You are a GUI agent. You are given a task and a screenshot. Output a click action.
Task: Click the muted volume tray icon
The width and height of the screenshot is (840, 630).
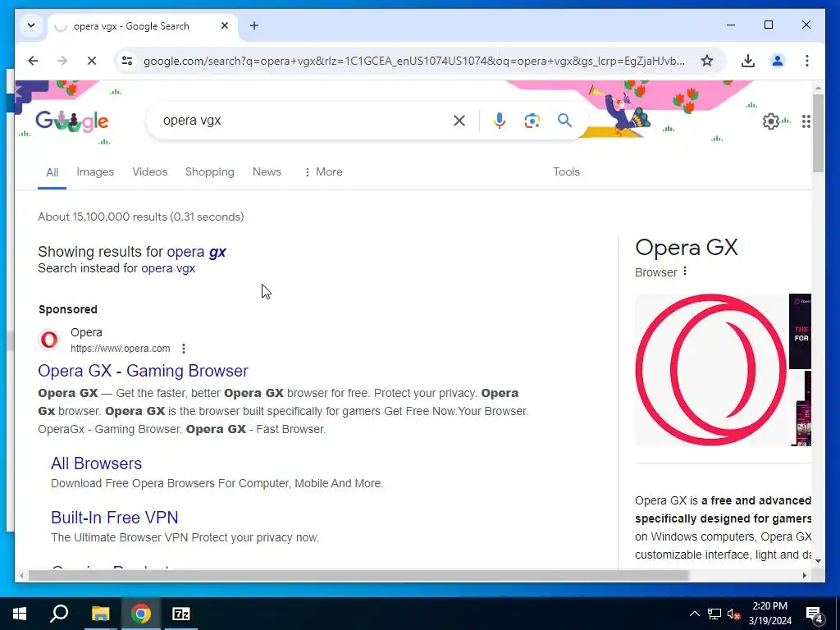pyautogui.click(x=734, y=614)
